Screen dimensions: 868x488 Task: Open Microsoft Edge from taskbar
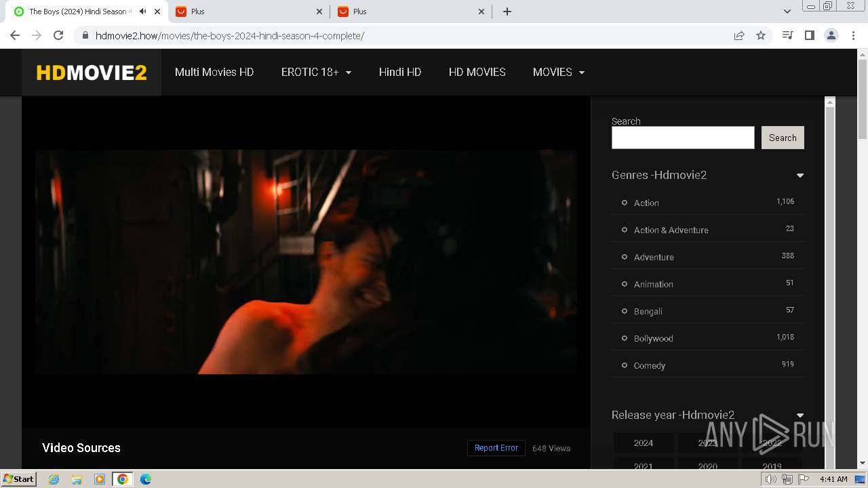(146, 479)
